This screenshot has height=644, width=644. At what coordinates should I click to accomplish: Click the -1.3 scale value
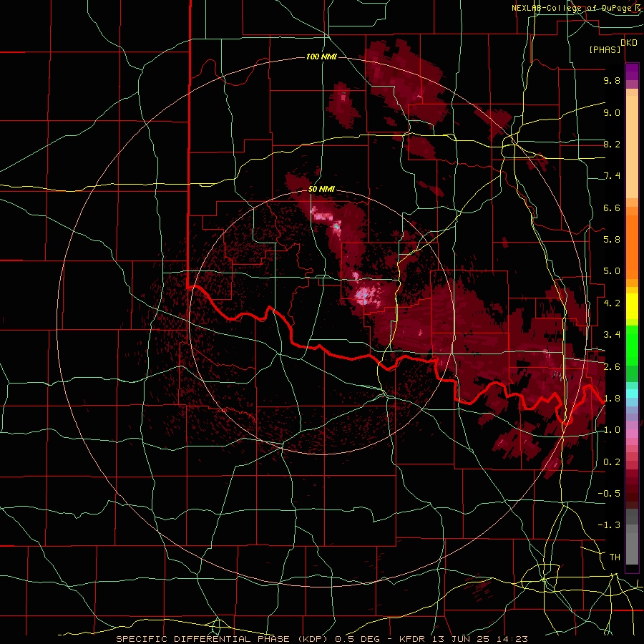[609, 525]
